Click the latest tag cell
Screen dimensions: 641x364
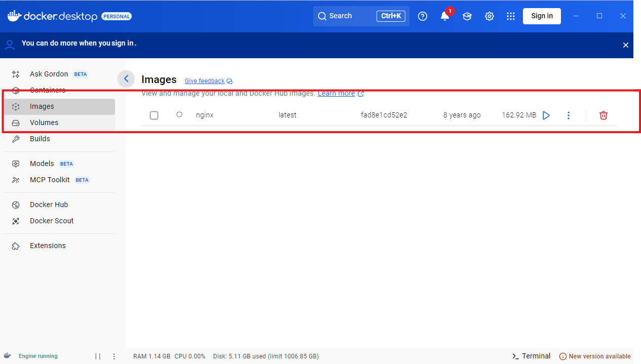(x=287, y=115)
